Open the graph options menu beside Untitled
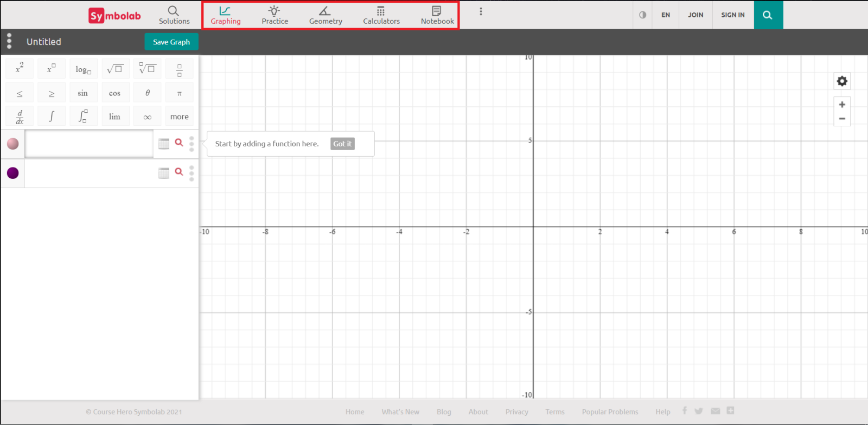 tap(9, 41)
